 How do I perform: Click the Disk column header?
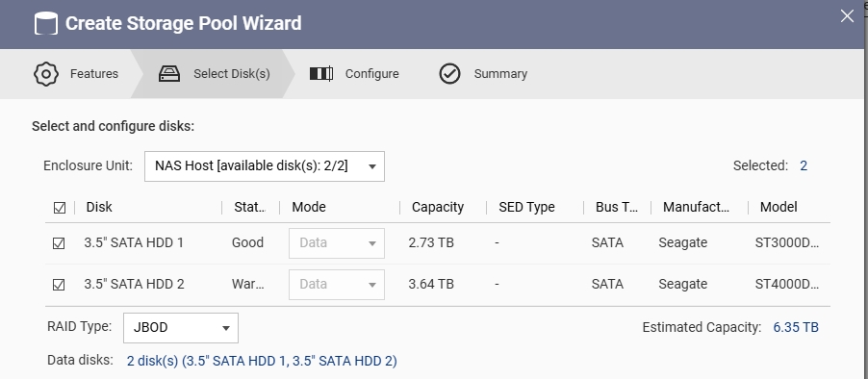click(x=99, y=207)
